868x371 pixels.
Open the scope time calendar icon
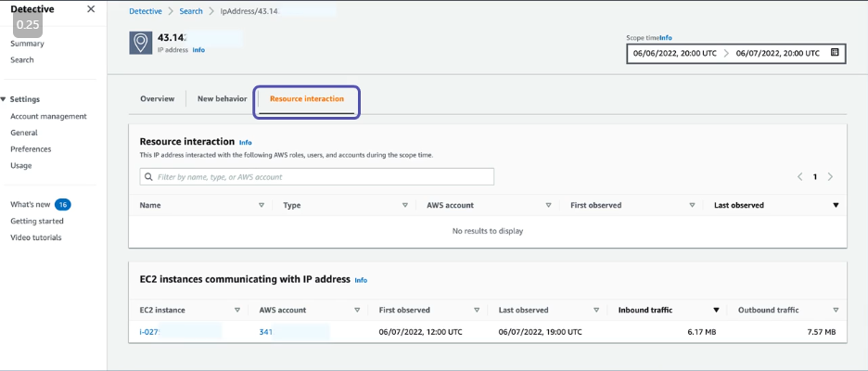point(835,53)
